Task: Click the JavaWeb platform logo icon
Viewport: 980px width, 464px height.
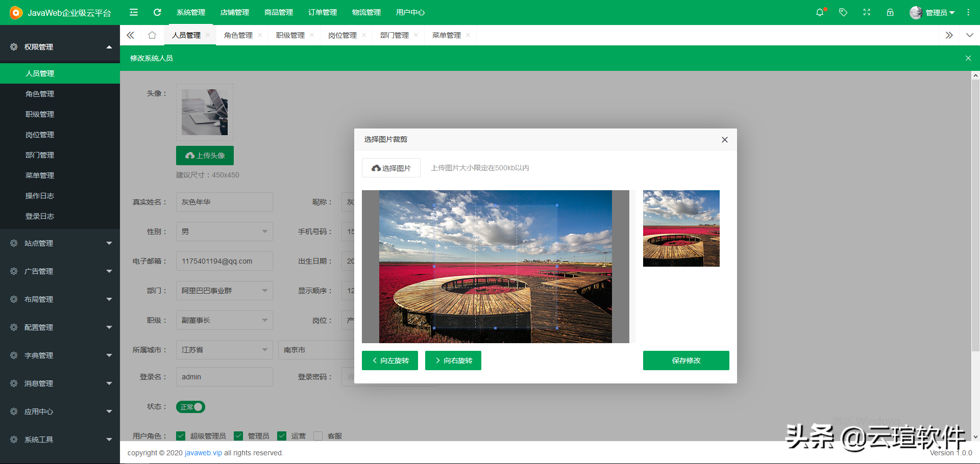Action: (16, 12)
